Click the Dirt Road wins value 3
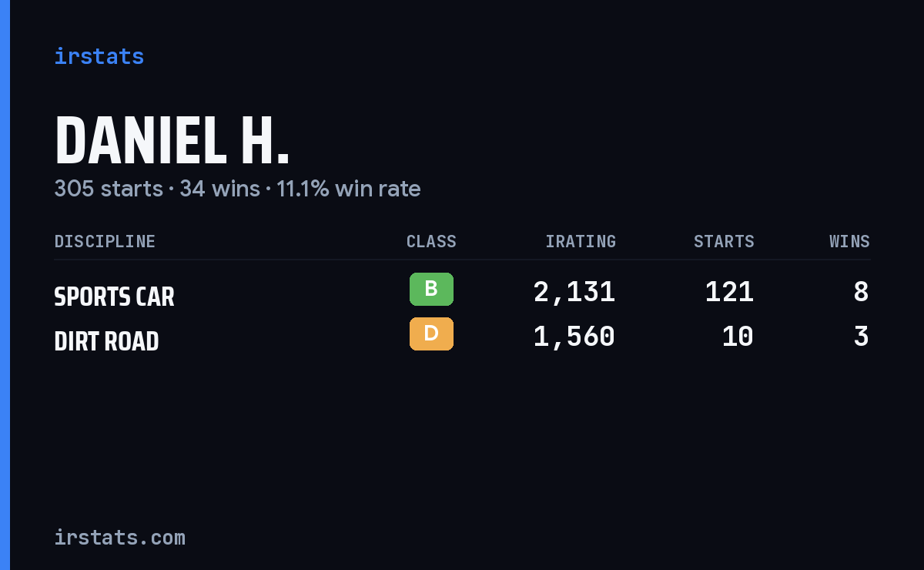This screenshot has height=570, width=924. point(862,337)
